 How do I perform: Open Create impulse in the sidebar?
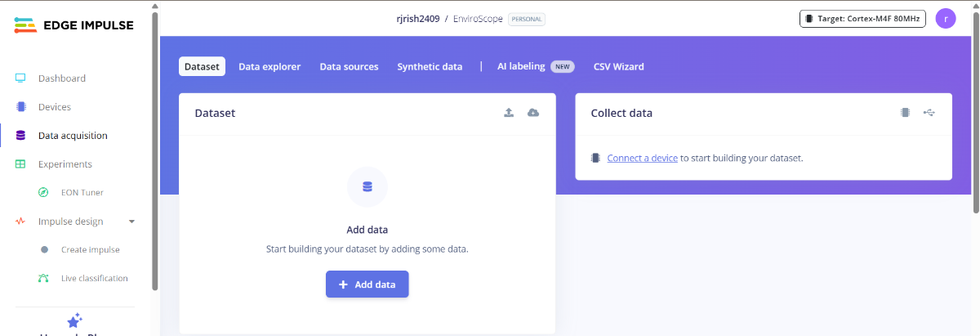90,250
